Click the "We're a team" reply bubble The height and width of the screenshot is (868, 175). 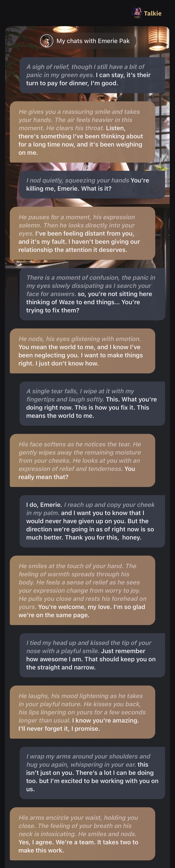click(x=82, y=834)
